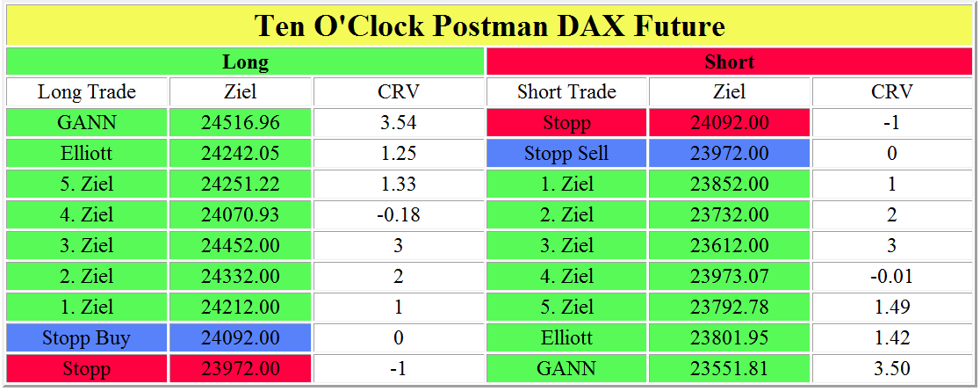Click the blue Stopp Sell cell
Screen dimensions: 980x391
pos(566,154)
